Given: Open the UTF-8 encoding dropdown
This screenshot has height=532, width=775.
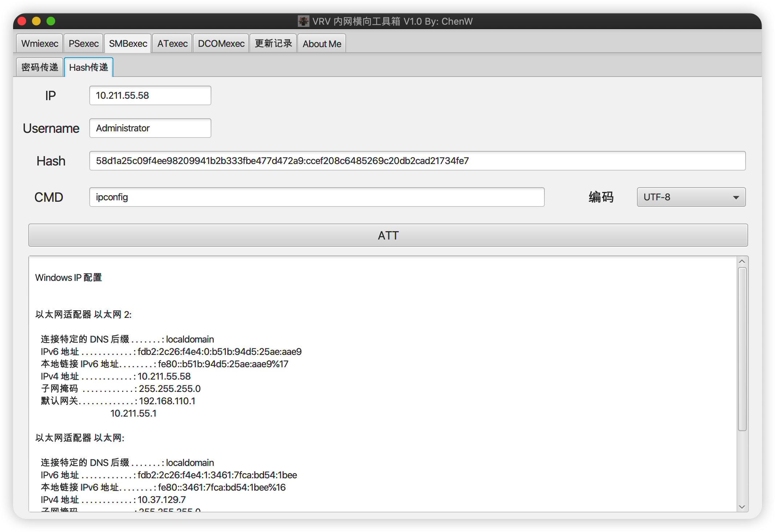Looking at the screenshot, I should point(691,197).
